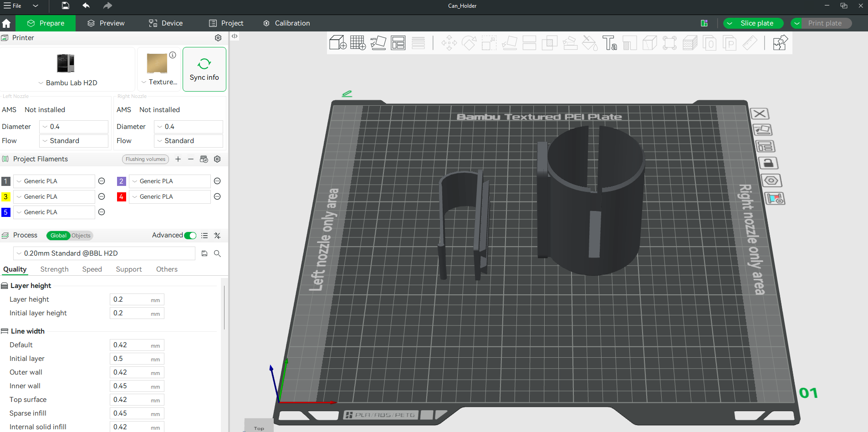Open the File menu

(x=13, y=5)
